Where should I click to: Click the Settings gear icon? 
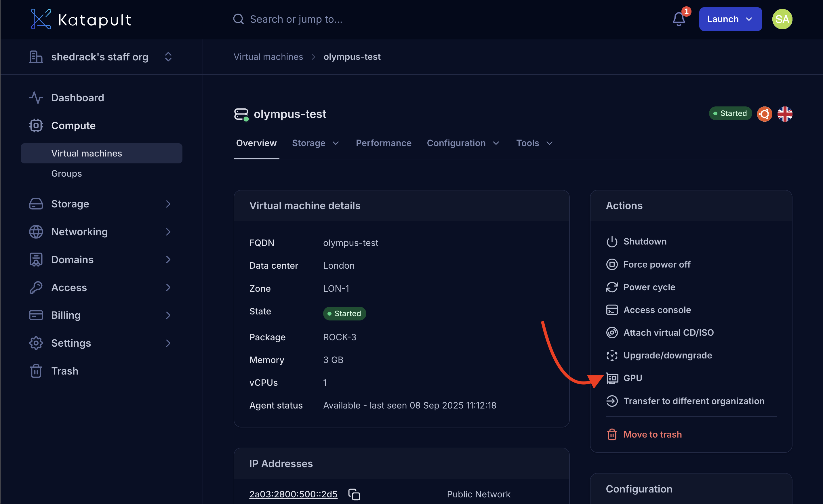coord(36,343)
